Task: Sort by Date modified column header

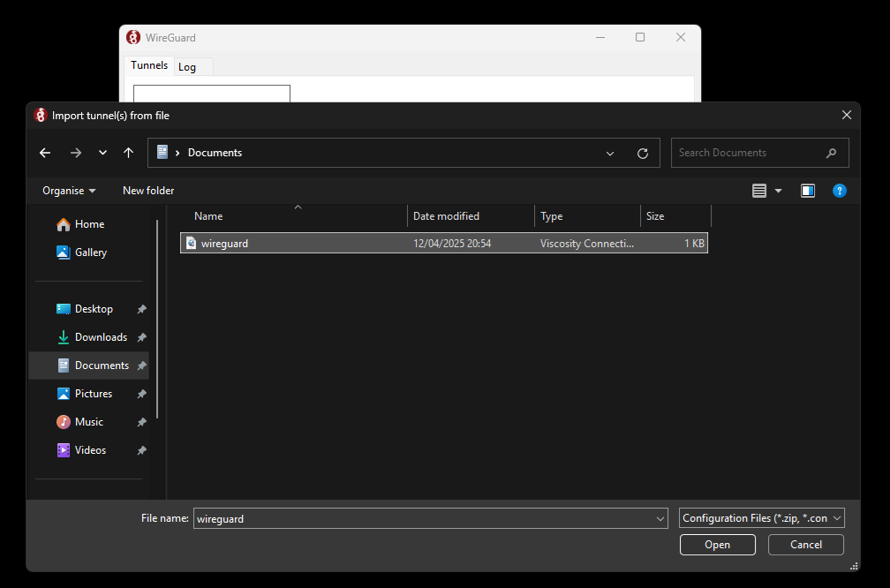Action: [x=471, y=216]
